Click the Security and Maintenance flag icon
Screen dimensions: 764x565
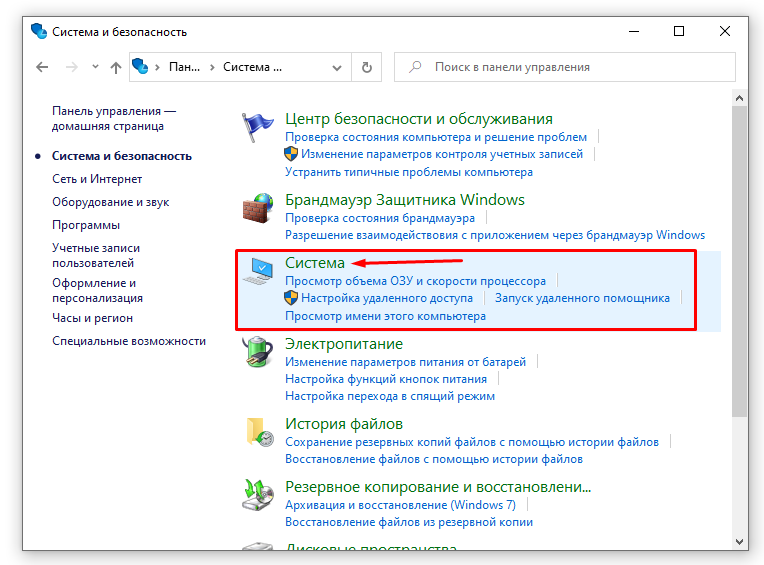(x=257, y=127)
